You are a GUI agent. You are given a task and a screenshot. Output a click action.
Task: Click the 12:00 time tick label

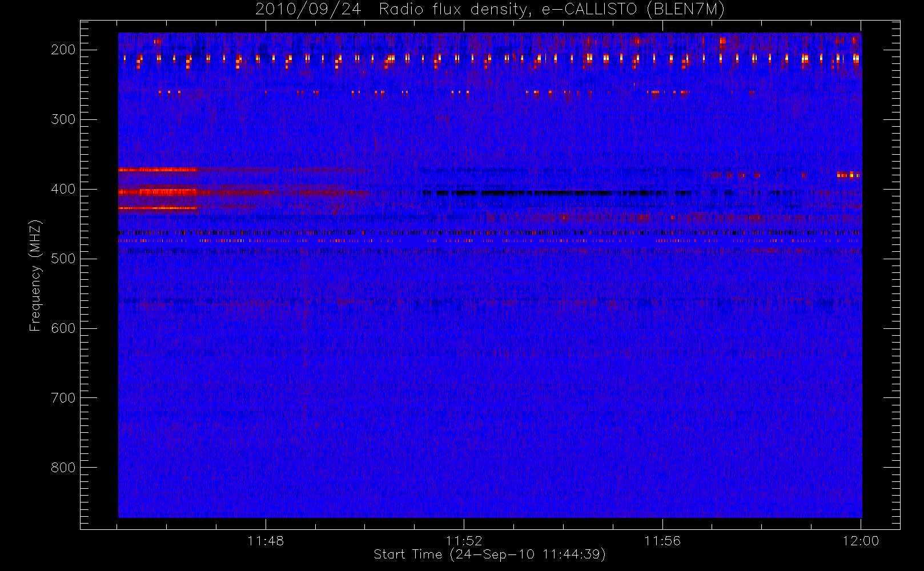tap(861, 541)
